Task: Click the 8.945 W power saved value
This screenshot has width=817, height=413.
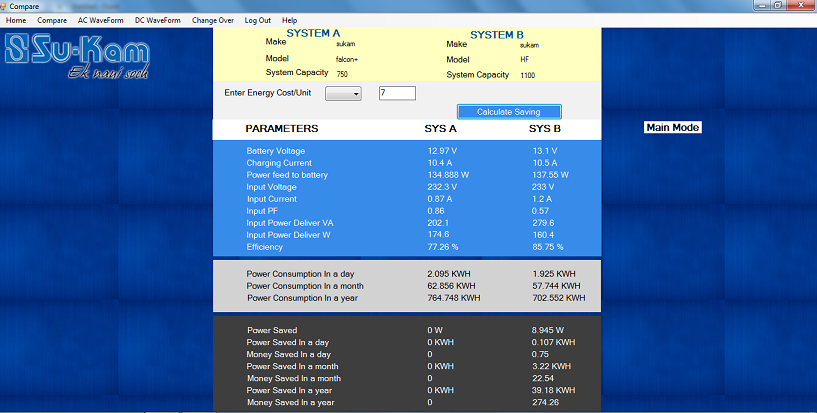Action: (548, 330)
